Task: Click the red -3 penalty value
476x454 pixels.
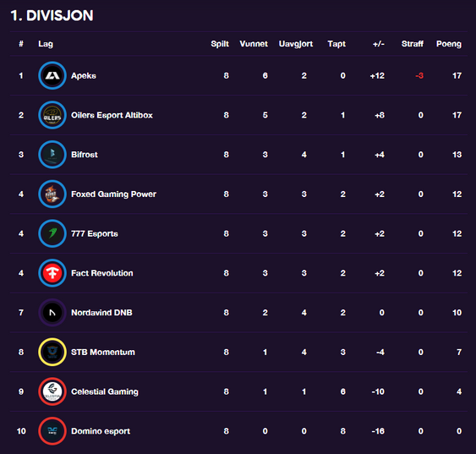Action: [x=419, y=76]
